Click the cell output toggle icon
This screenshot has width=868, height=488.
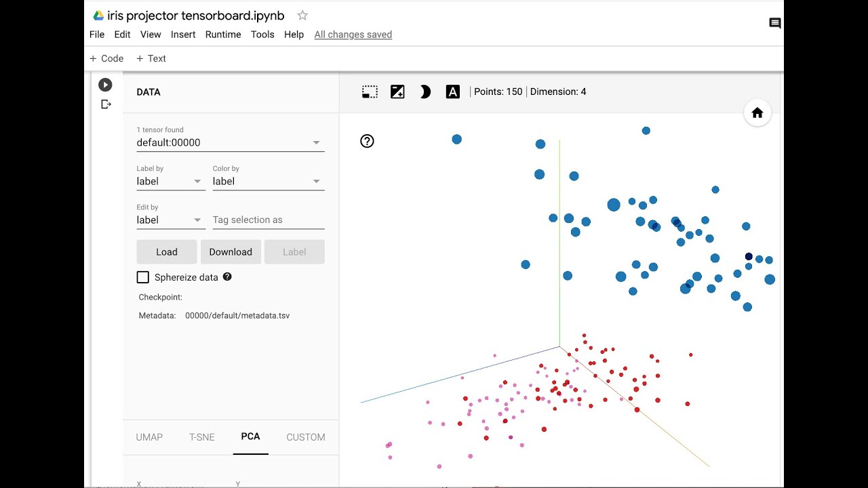tap(106, 104)
